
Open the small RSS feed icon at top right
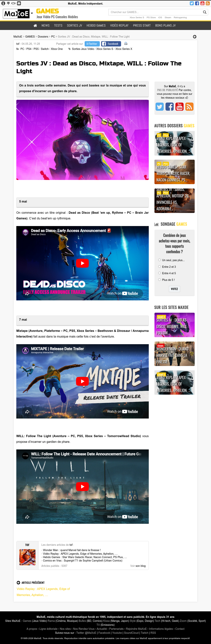pos(208,3)
